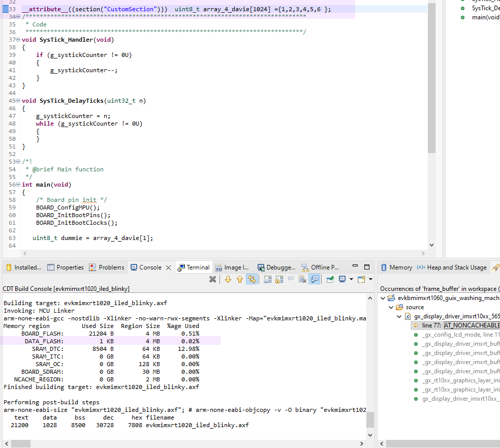Screen dimensions: 500x448
Task: Toggle Scroll Lock on the console
Action: click(279, 279)
